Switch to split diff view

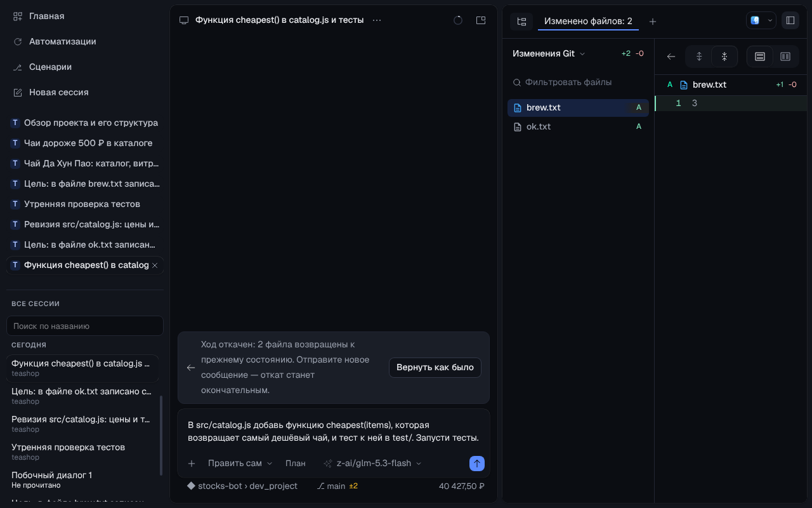coord(785,57)
